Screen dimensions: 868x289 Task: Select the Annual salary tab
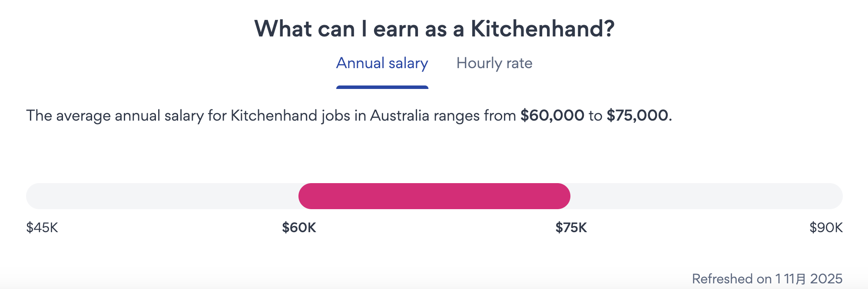[382, 63]
